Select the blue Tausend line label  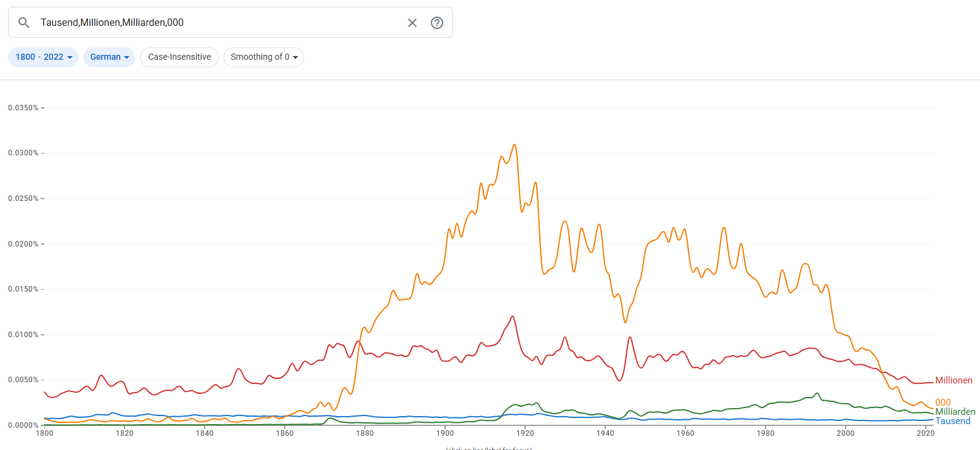point(953,421)
